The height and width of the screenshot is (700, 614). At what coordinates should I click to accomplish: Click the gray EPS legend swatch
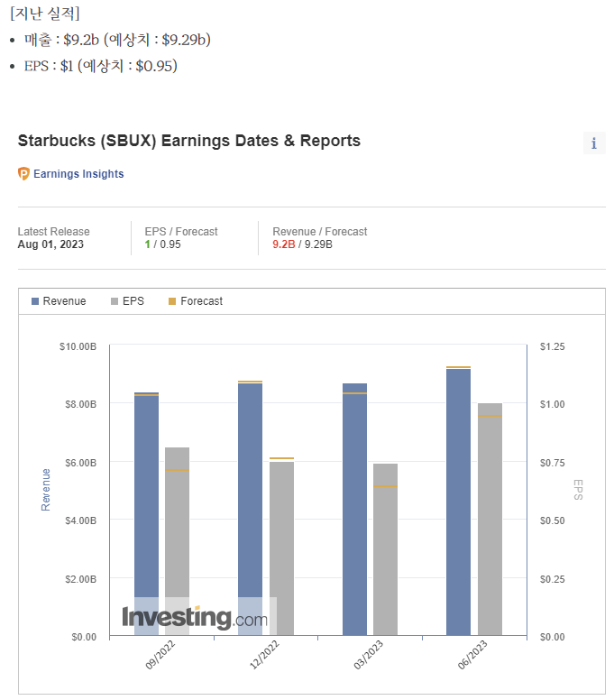pos(115,301)
